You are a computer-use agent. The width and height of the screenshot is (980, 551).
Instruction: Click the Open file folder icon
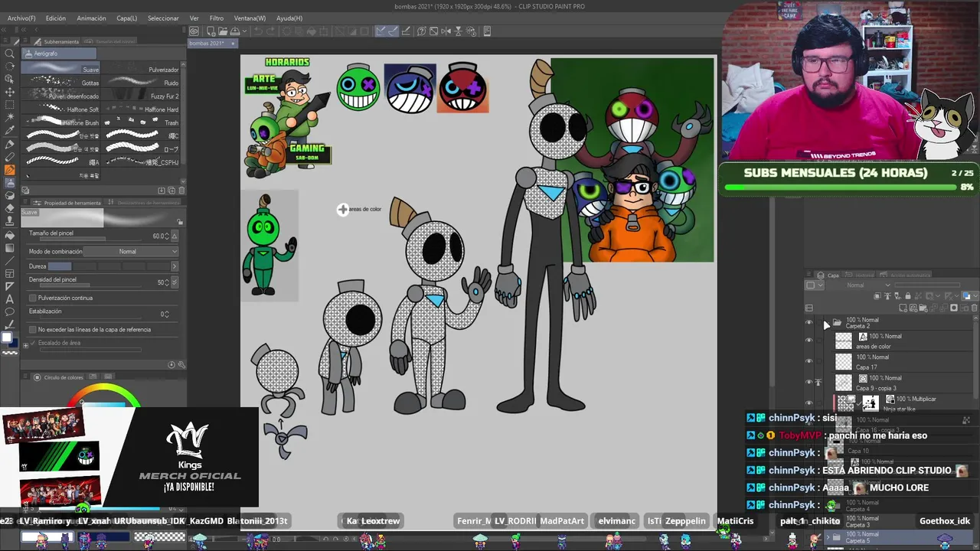[222, 31]
